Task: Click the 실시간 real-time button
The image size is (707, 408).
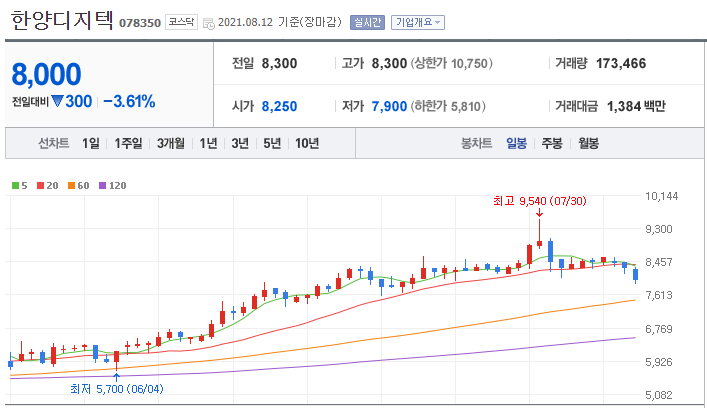Action: tap(367, 22)
